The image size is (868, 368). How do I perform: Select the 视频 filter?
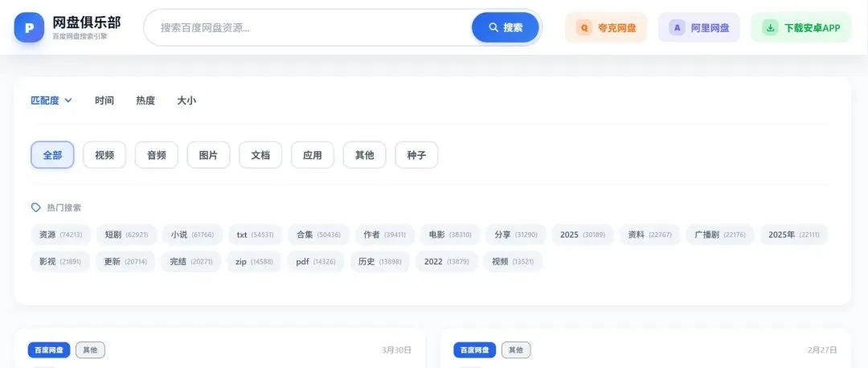104,155
